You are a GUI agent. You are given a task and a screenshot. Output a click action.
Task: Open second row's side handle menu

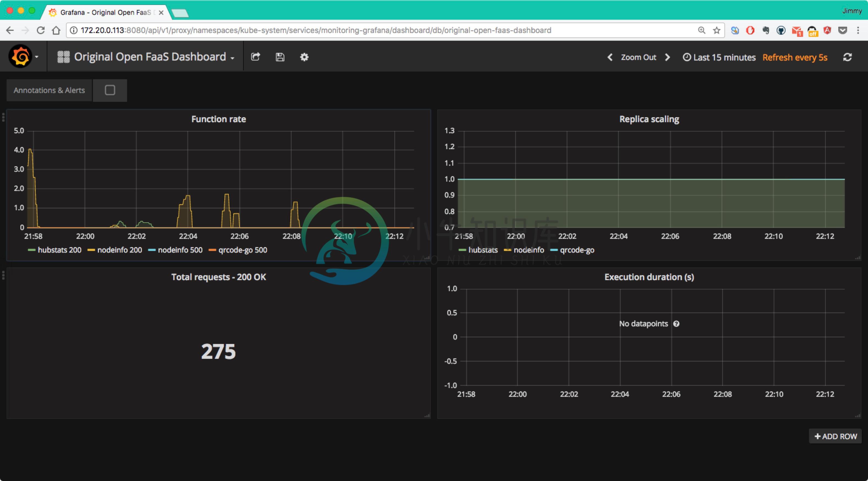click(x=3, y=275)
